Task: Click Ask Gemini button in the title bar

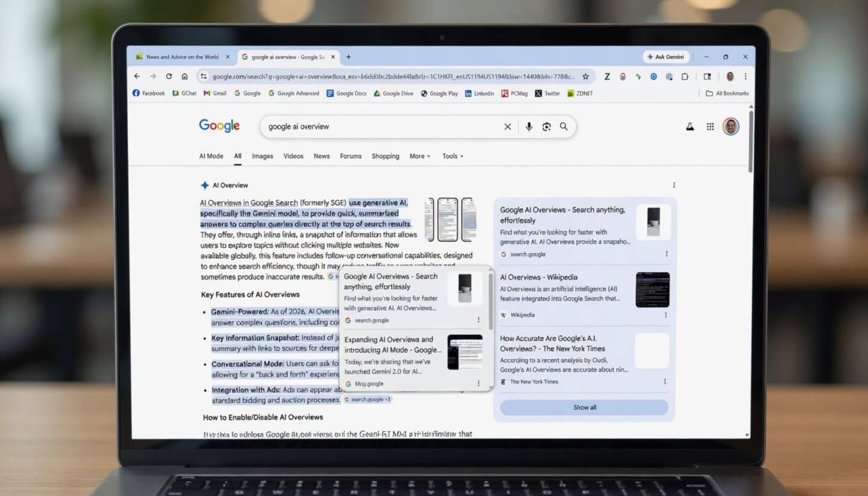Action: [x=666, y=57]
